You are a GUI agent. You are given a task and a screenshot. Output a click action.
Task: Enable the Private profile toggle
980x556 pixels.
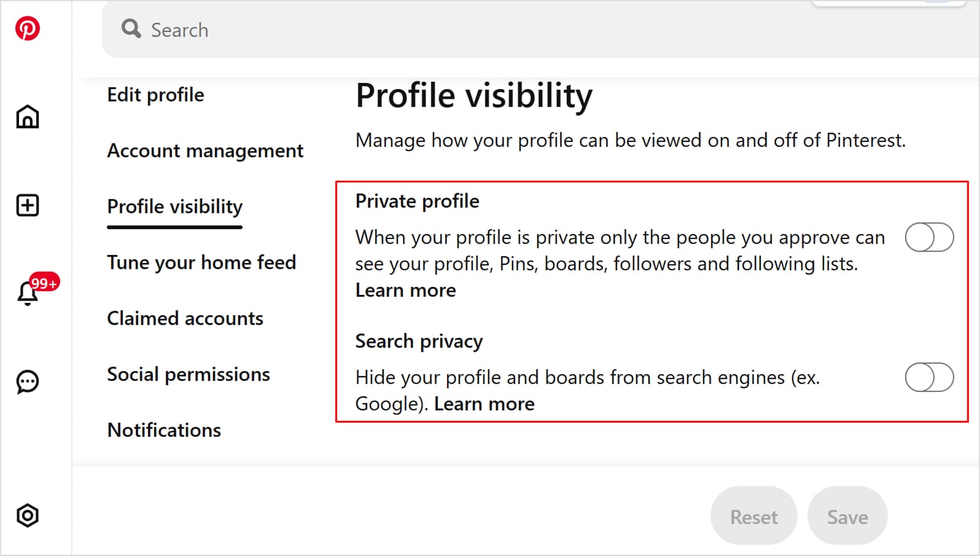click(929, 238)
